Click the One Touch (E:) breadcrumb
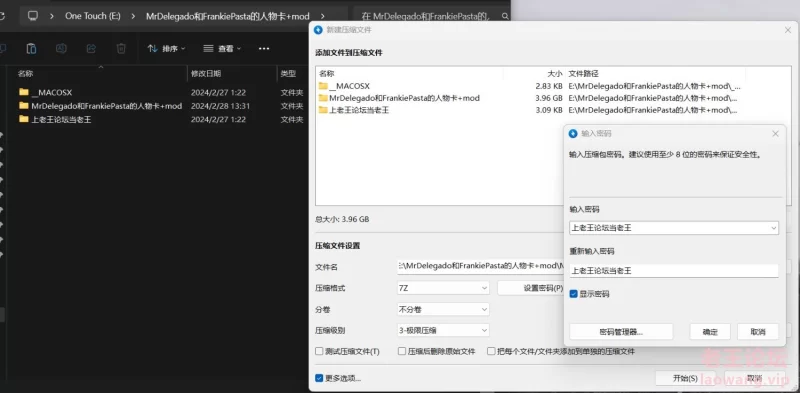 92,16
